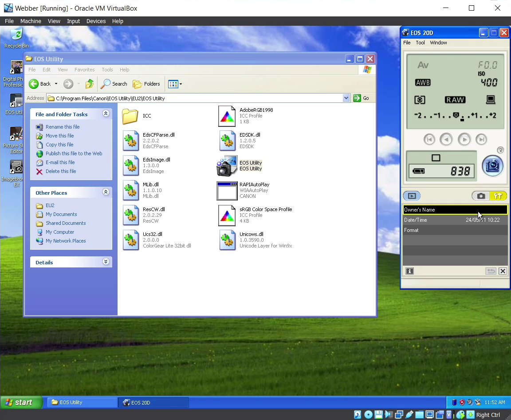Click the Up folder toolbar icon
This screenshot has width=511, height=420.
90,84
